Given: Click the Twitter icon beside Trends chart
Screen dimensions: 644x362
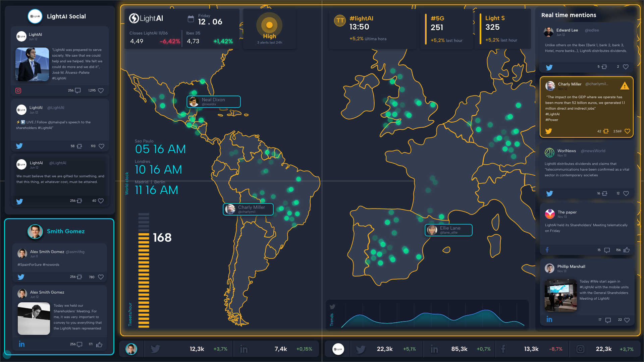Looking at the screenshot, I should (332, 307).
